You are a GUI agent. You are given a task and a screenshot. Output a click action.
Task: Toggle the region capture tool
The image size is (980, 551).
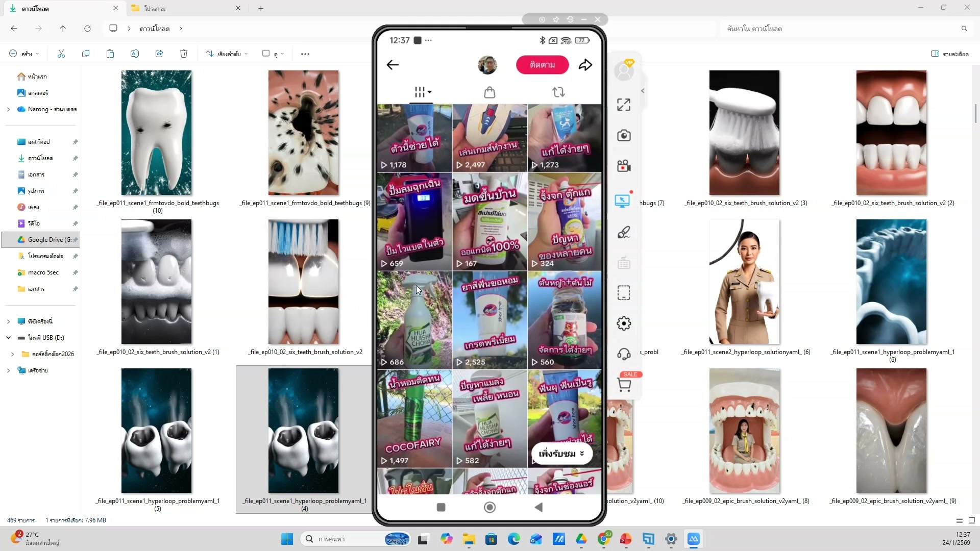click(624, 292)
